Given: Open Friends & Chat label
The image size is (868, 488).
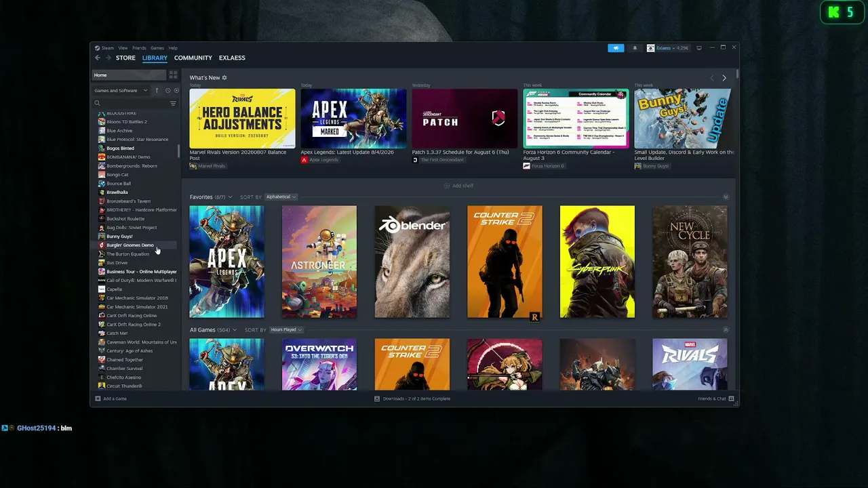Looking at the screenshot, I should pos(712,399).
